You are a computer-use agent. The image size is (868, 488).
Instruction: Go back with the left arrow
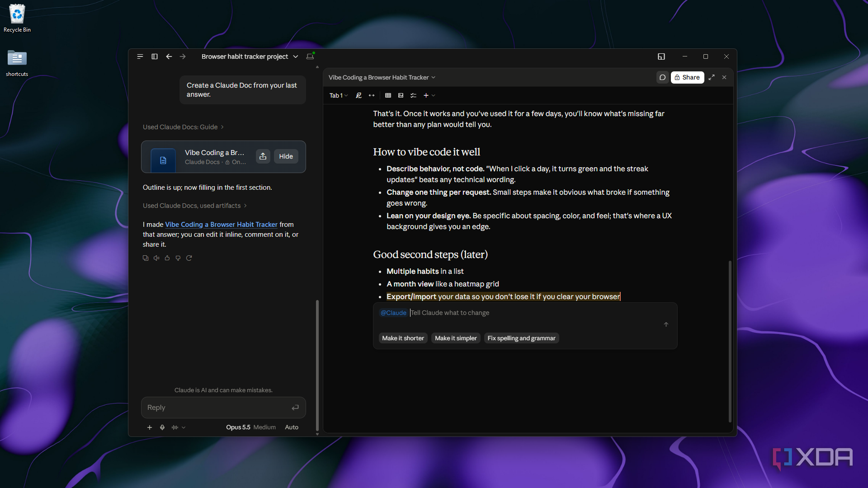pos(169,56)
